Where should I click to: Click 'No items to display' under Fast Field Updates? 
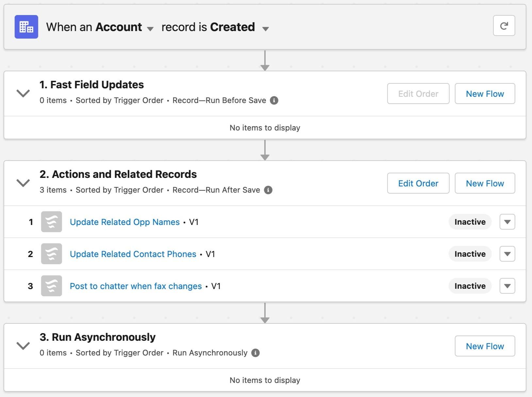tap(265, 128)
